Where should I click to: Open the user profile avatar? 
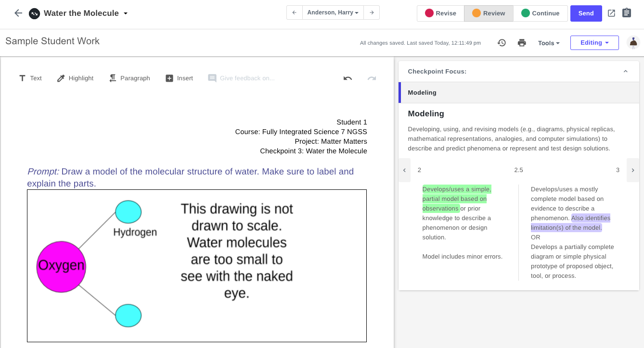coord(633,43)
